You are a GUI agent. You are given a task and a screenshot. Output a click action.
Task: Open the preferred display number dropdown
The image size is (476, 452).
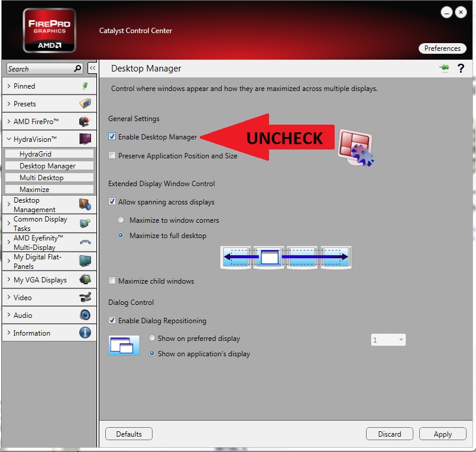click(388, 340)
